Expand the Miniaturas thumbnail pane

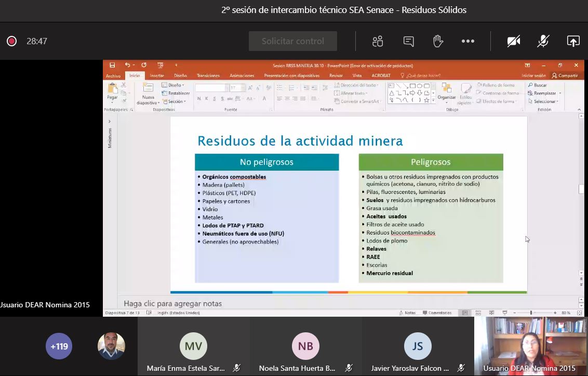coord(110,121)
